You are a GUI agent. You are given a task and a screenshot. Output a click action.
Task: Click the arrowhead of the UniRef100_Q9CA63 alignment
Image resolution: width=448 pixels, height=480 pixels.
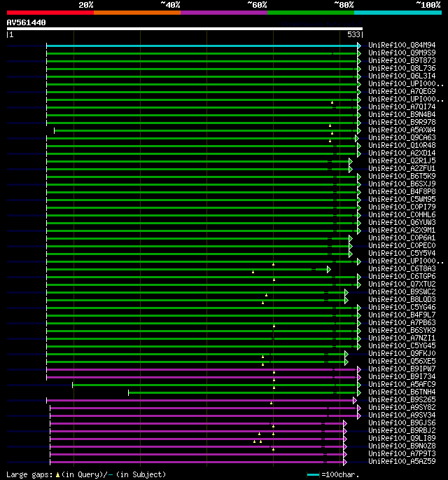(x=356, y=138)
